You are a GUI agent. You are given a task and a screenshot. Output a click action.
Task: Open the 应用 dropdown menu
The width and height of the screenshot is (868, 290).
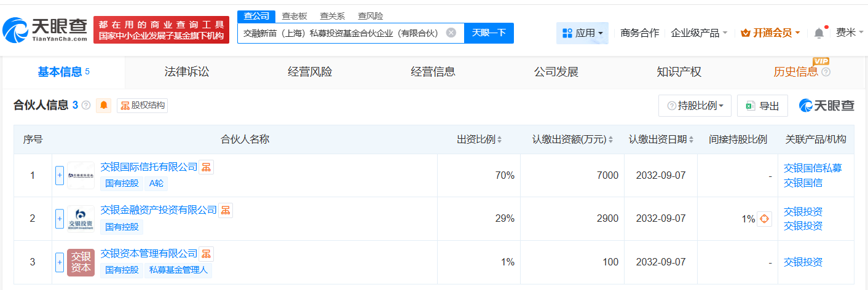click(582, 33)
